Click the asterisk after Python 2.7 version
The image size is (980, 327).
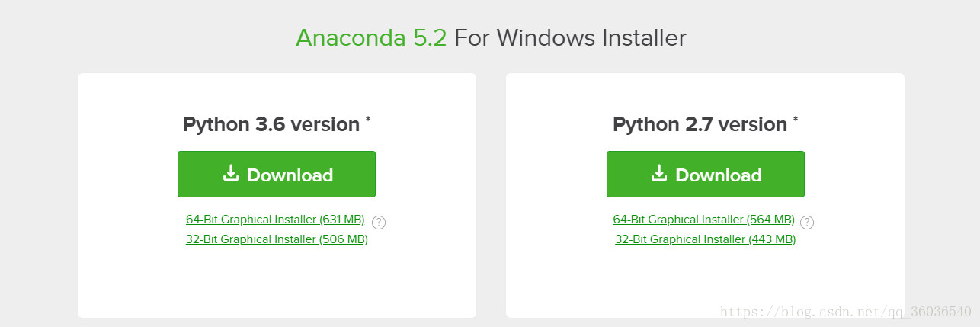tap(796, 120)
